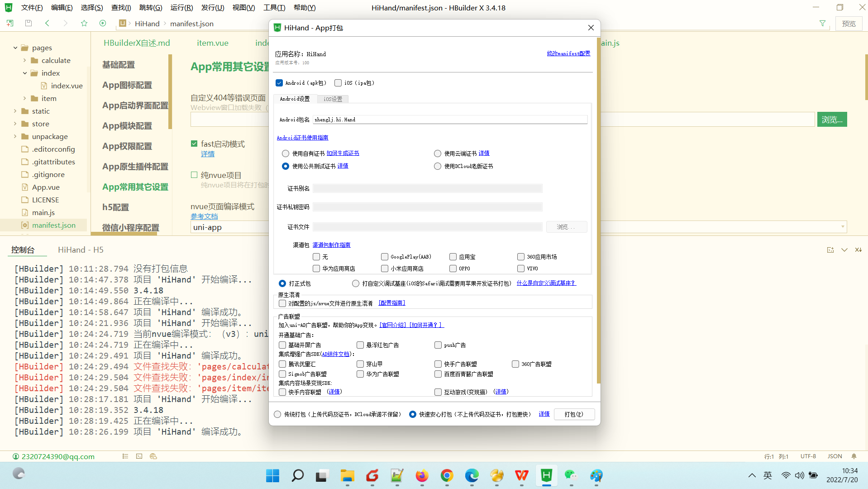This screenshot has height=489, width=868.
Task: Open Android证书使用指南 link
Action: pos(302,138)
